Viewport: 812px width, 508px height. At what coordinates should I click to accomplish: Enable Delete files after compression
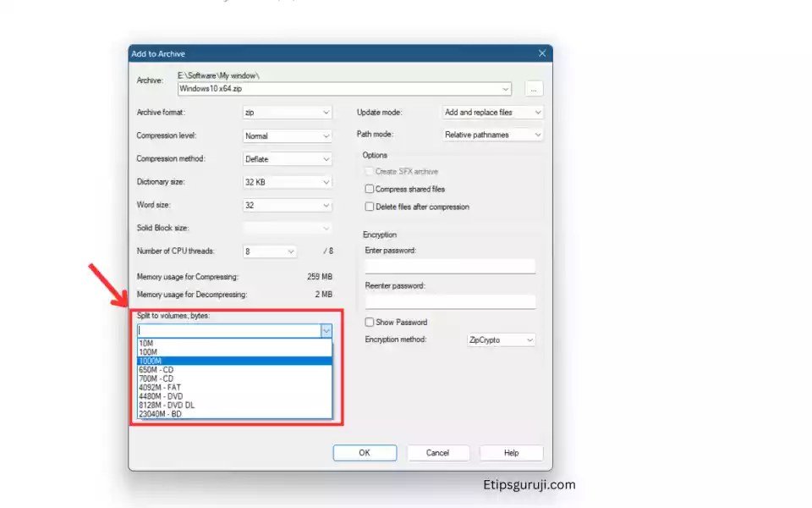[370, 207]
